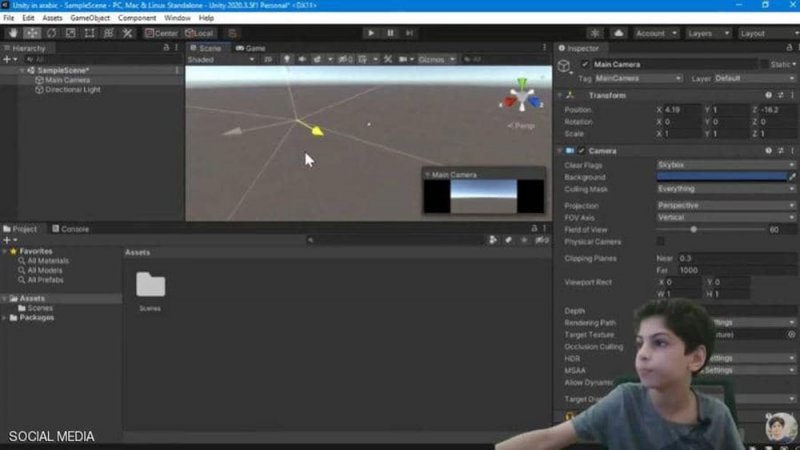800x450 pixels.
Task: Expand the Packages folder
Action: (5, 318)
